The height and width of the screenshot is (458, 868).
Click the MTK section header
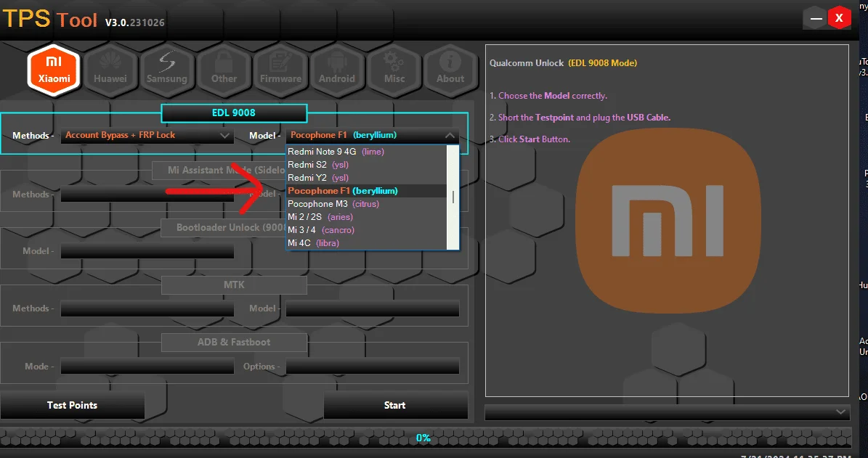click(x=234, y=285)
